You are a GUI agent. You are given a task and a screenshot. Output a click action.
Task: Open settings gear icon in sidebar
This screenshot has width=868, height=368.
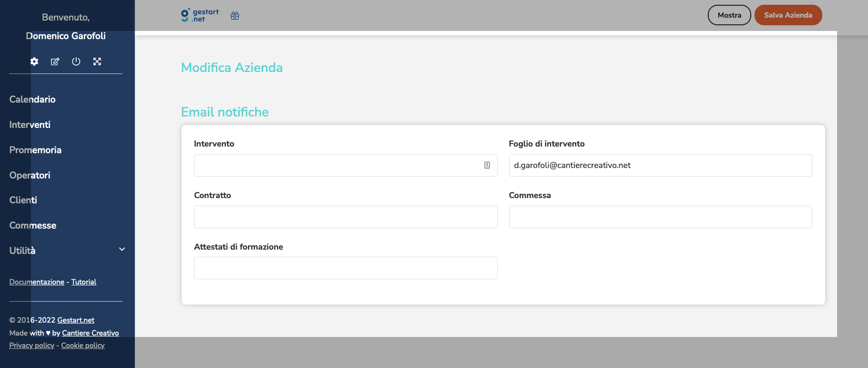(x=34, y=62)
